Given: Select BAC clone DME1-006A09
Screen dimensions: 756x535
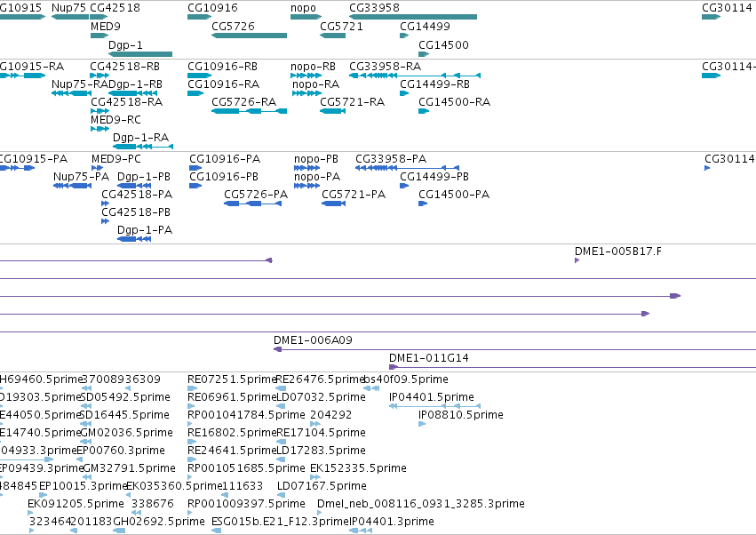Looking at the screenshot, I should pos(313,340).
